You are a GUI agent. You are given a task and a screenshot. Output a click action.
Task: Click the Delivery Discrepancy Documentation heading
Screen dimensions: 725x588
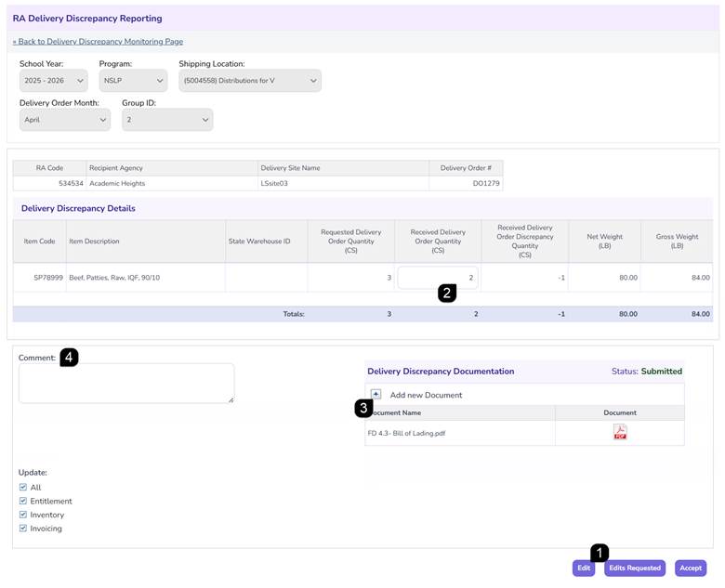(441, 372)
